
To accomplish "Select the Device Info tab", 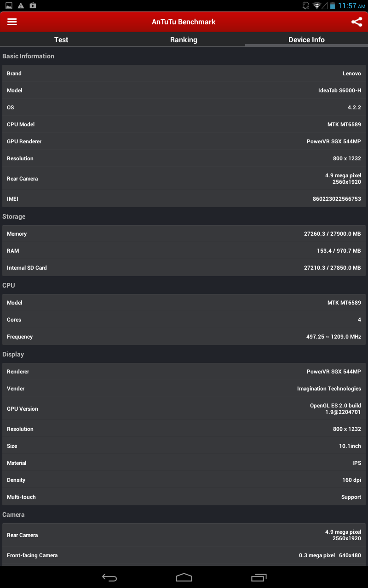I will click(x=306, y=40).
